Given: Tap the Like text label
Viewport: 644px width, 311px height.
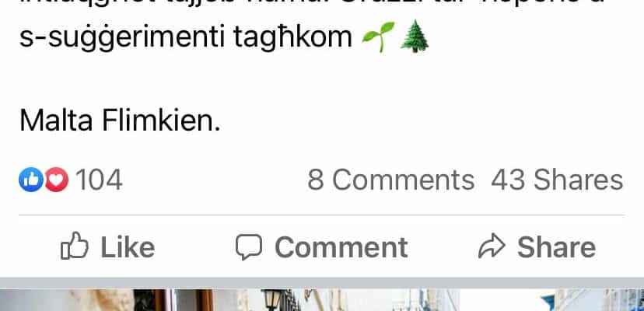Looking at the screenshot, I should pyautogui.click(x=128, y=247).
